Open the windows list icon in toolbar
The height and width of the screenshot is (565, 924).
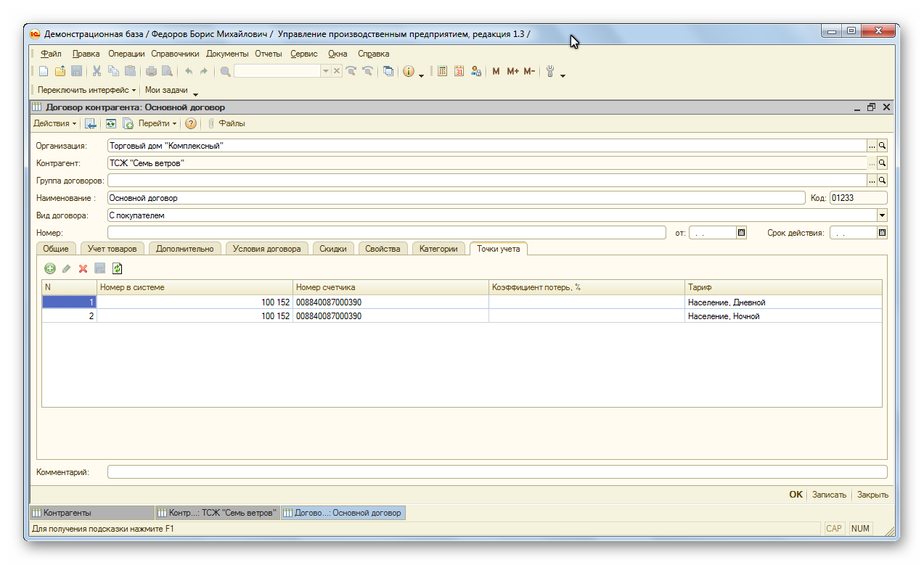388,71
